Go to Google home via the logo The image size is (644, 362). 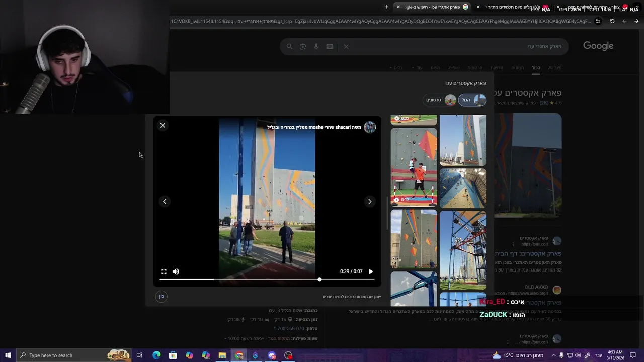(598, 46)
